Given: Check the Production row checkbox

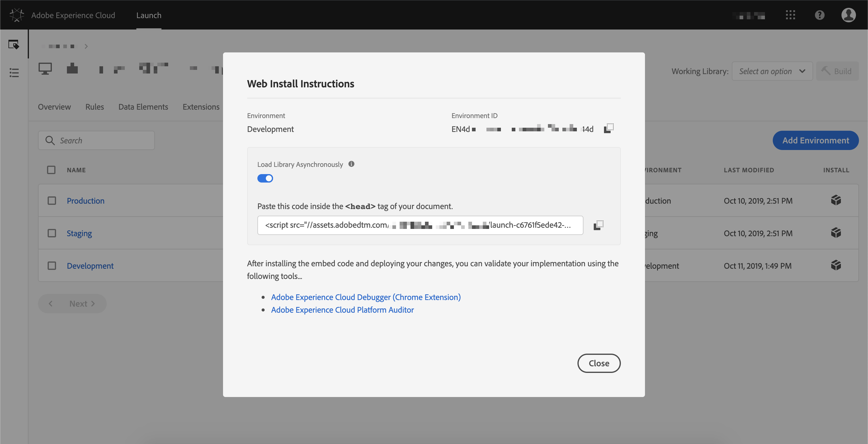Looking at the screenshot, I should [52, 201].
